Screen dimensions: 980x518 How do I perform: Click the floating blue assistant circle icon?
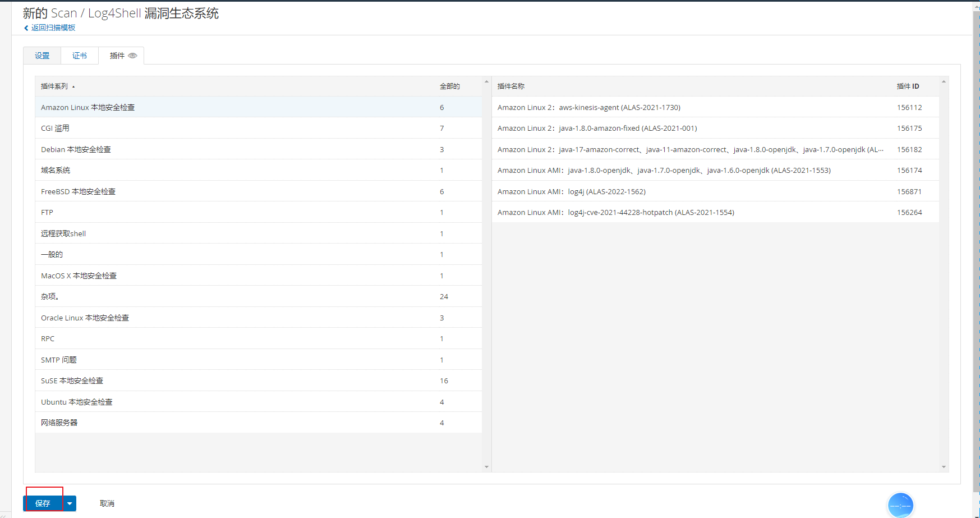(900, 505)
